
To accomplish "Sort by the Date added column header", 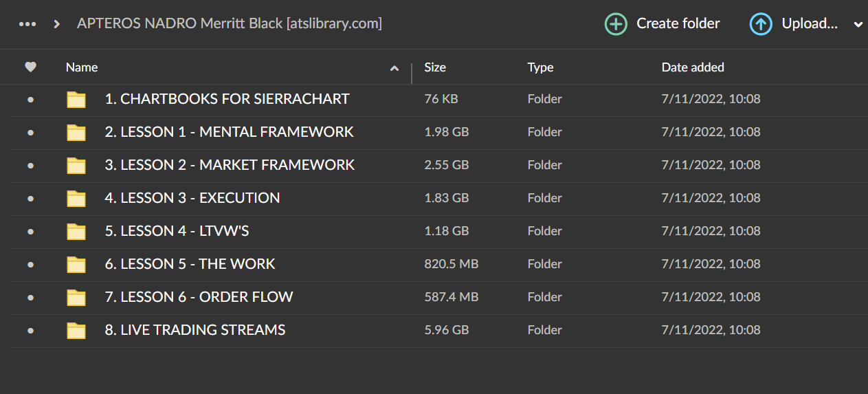I will click(x=693, y=67).
